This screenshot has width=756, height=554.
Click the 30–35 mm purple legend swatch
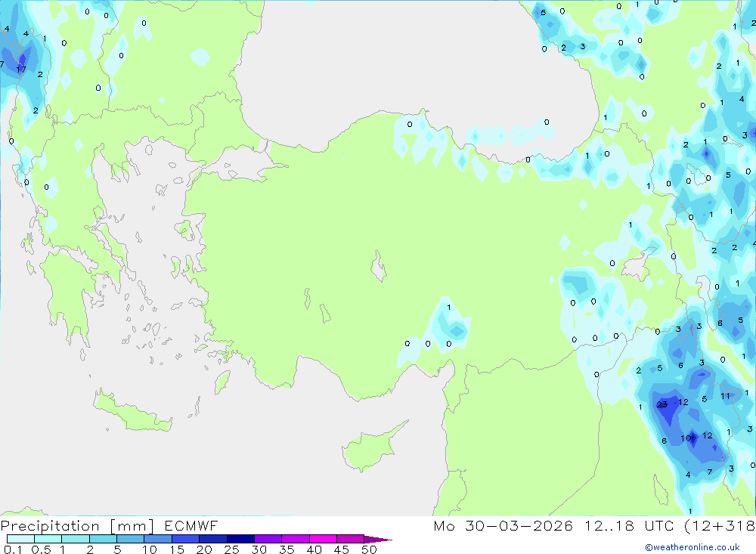pos(268,539)
